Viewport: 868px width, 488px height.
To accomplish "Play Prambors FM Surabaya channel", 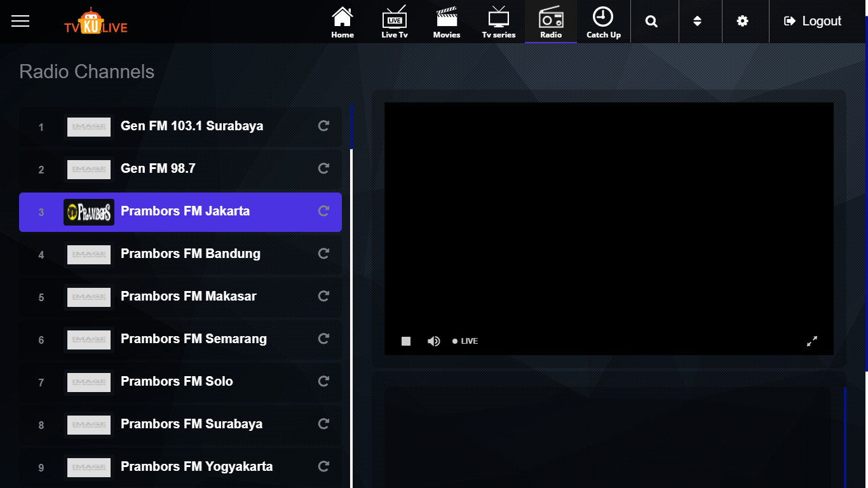I will [x=180, y=424].
